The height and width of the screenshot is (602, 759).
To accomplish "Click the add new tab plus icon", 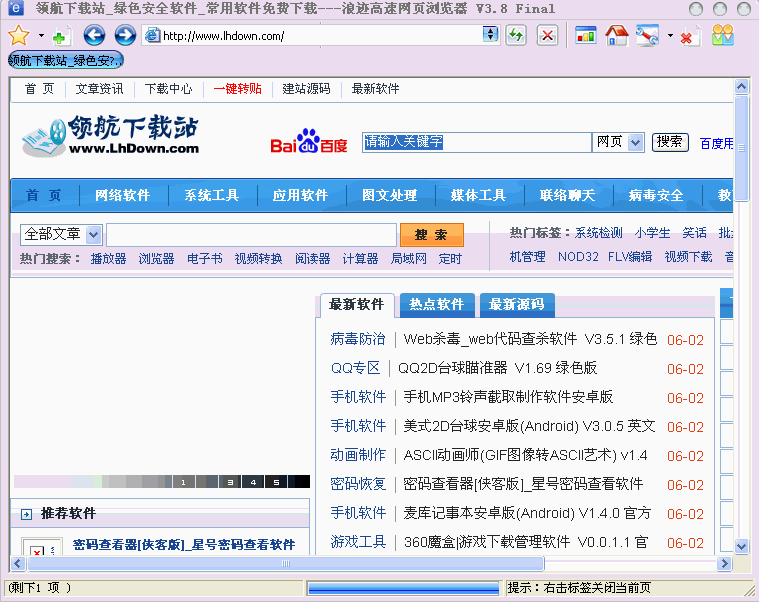I will 61,36.
